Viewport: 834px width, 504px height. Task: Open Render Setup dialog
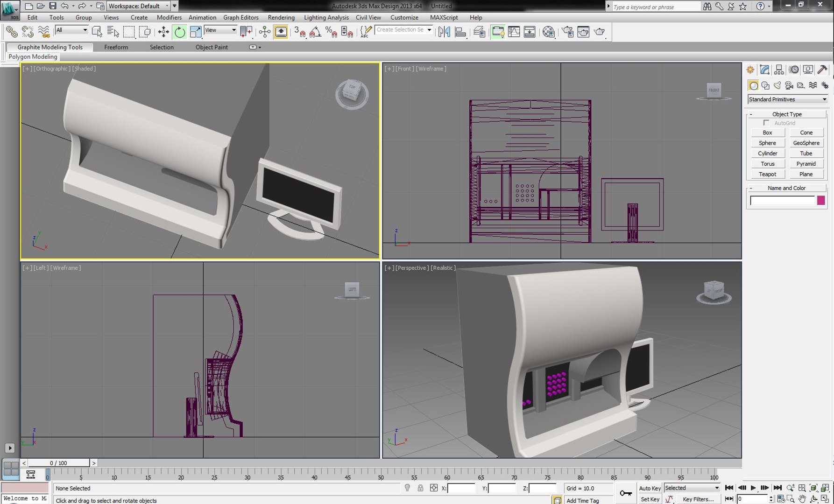(567, 32)
